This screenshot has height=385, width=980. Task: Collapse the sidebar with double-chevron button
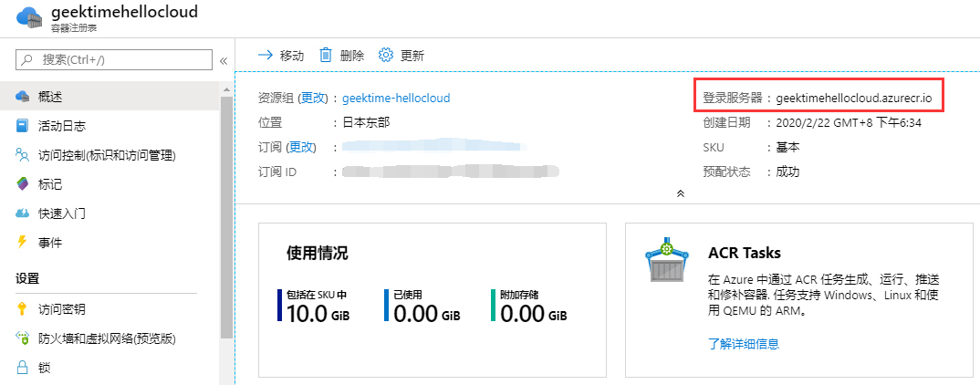point(224,60)
